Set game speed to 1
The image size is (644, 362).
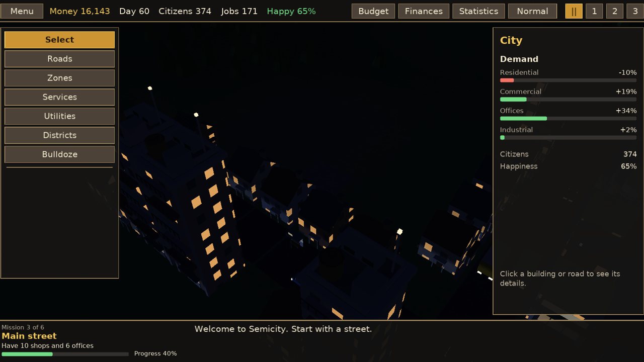[594, 11]
